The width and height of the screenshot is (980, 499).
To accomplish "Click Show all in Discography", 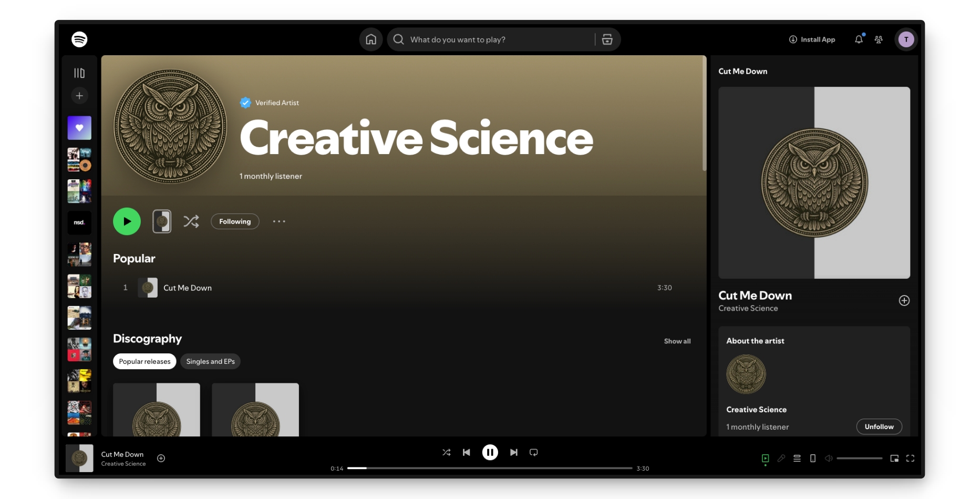I will (x=677, y=341).
